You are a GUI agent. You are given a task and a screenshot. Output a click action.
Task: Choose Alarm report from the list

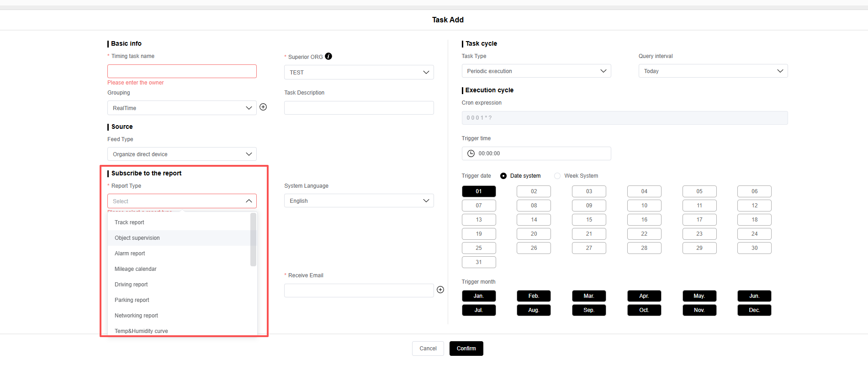pyautogui.click(x=130, y=254)
